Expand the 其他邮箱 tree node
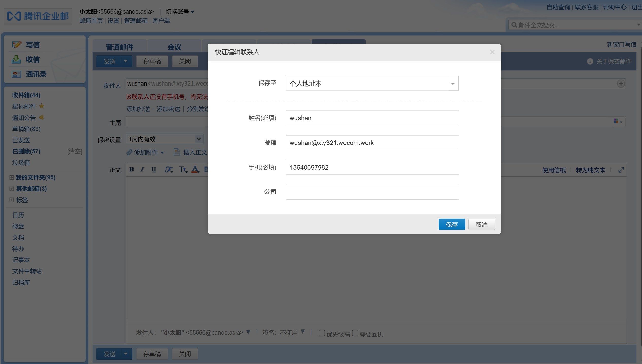 click(12, 189)
